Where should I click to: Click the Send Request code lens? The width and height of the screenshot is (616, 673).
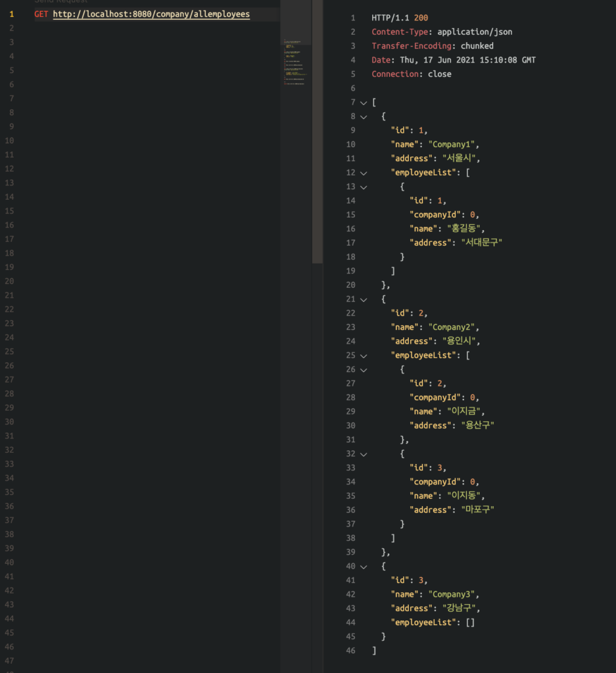60,2
